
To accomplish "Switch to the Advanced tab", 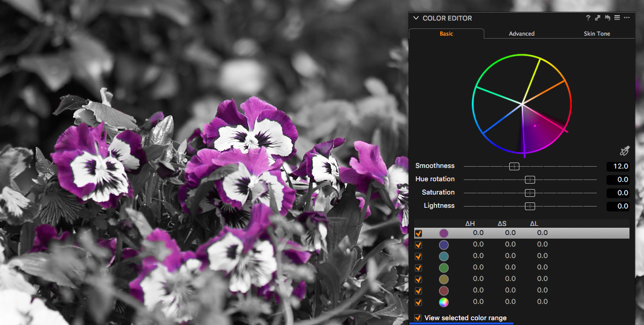I will (x=522, y=34).
